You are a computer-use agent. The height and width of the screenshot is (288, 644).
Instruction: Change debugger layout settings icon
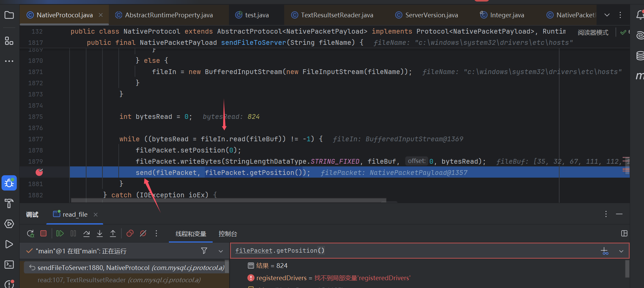pyautogui.click(x=624, y=233)
